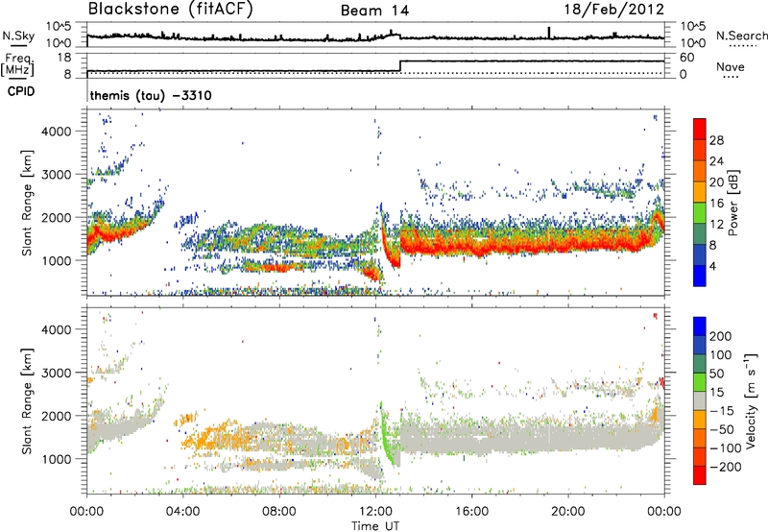Click the "08:00" time tick label

pos(279,512)
